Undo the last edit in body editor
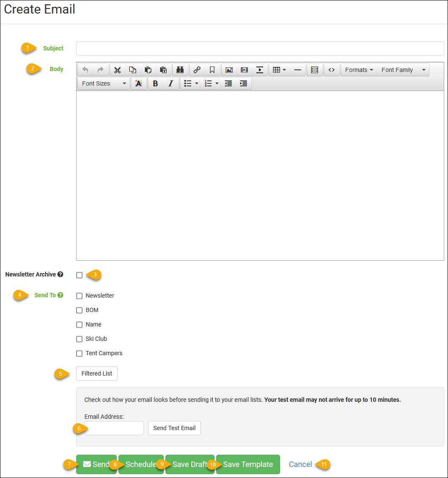Screen dimensions: 448x478 [x=85, y=70]
